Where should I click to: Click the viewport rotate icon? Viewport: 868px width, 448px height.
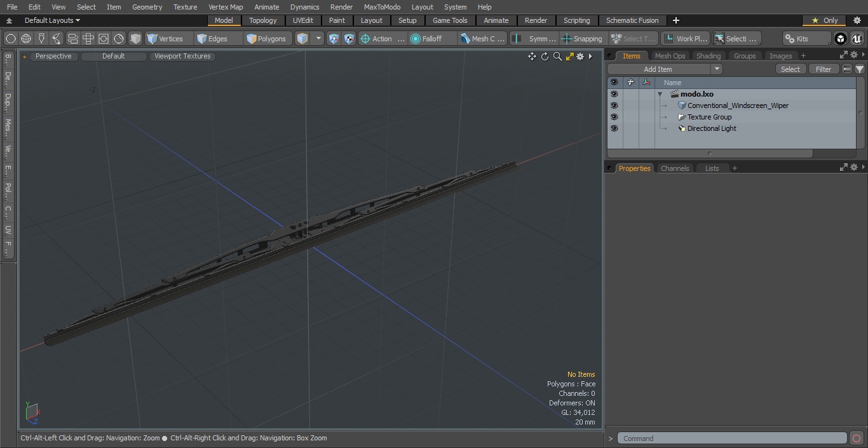tap(545, 57)
